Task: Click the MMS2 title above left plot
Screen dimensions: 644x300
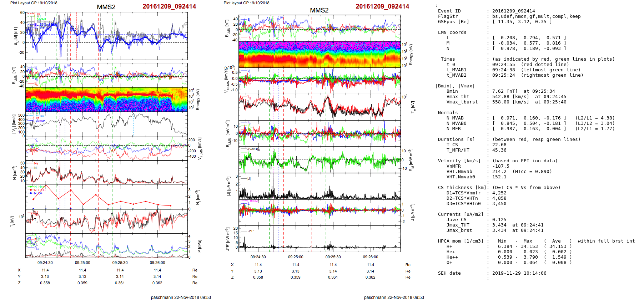Action: click(x=106, y=7)
